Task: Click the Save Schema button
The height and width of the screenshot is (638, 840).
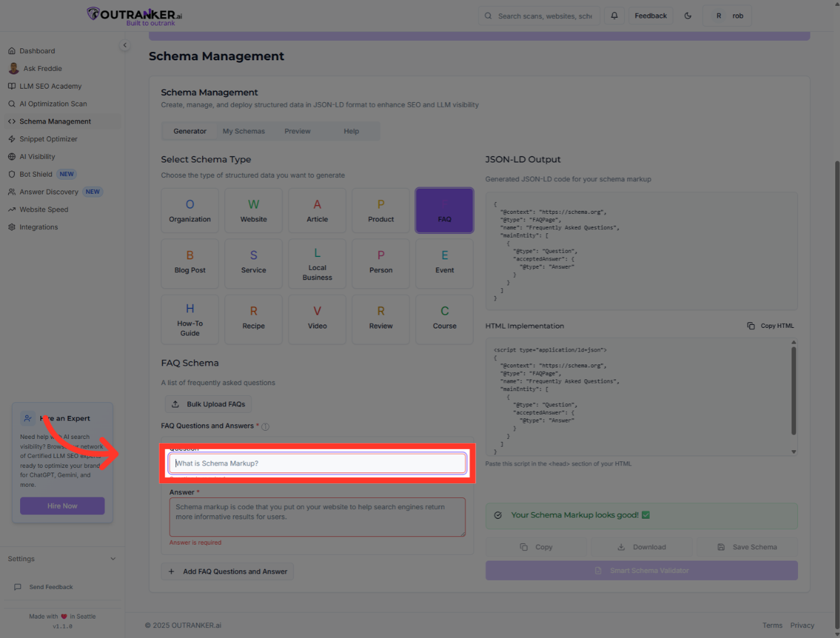Action: coord(747,547)
